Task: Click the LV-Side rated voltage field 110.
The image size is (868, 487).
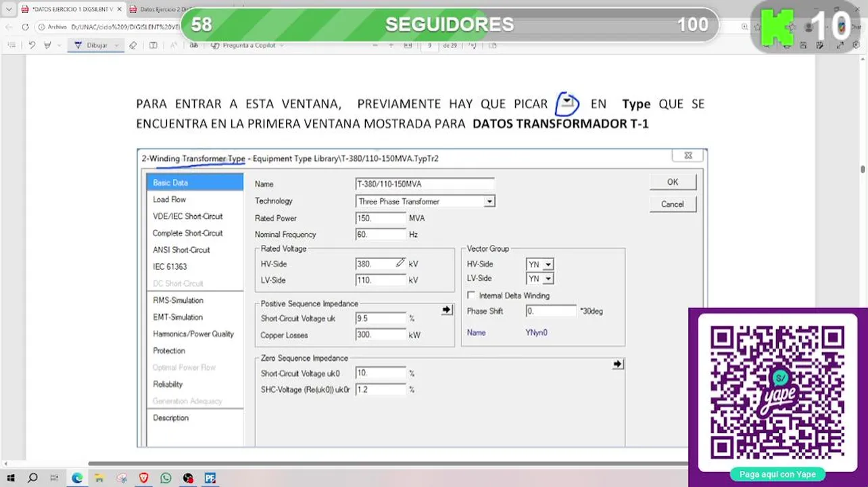Action: (381, 280)
